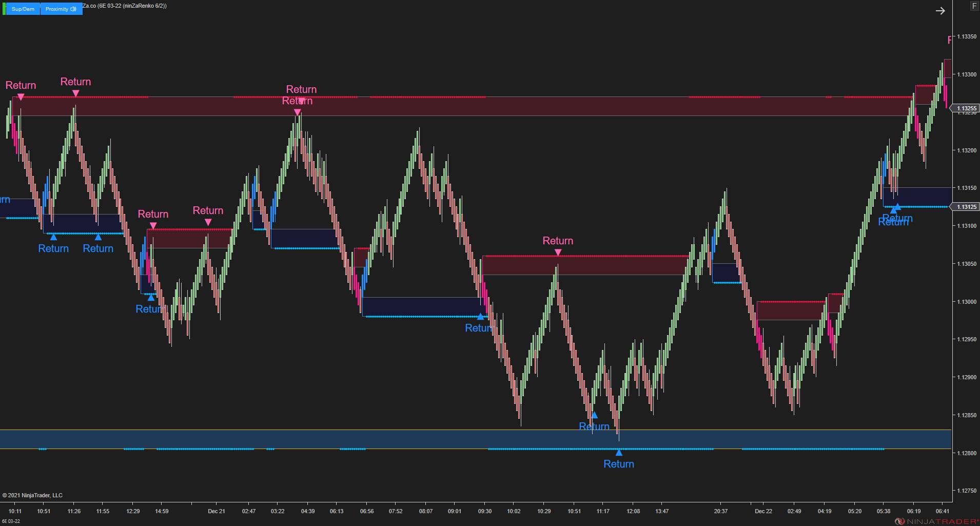
Task: Click the blue up-arrow marker above the bottom Return label
Action: point(619,452)
